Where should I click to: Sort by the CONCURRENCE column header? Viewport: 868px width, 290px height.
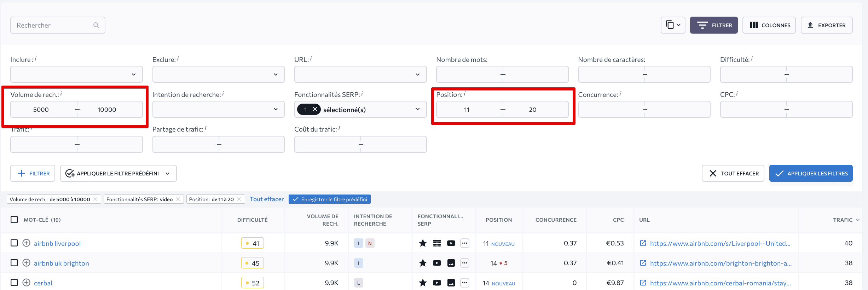pos(556,220)
